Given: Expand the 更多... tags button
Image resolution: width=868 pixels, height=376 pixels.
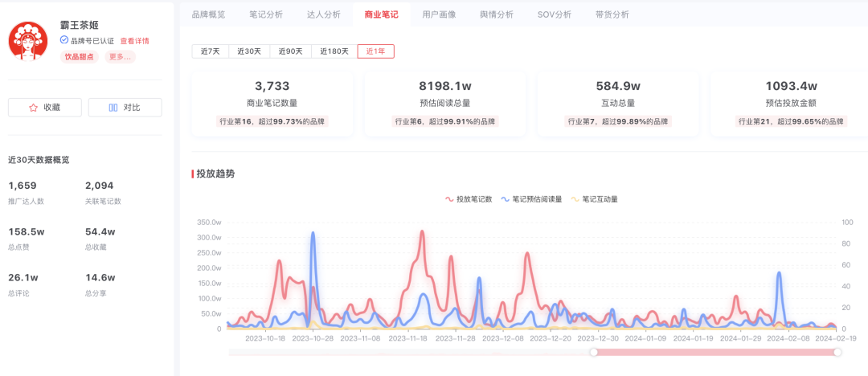Looking at the screenshot, I should click(120, 56).
